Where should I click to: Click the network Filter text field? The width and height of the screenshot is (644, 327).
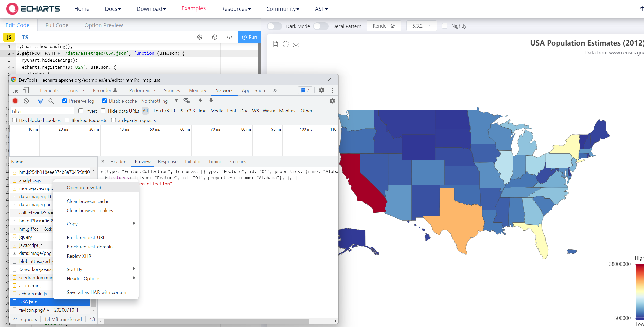[41, 111]
